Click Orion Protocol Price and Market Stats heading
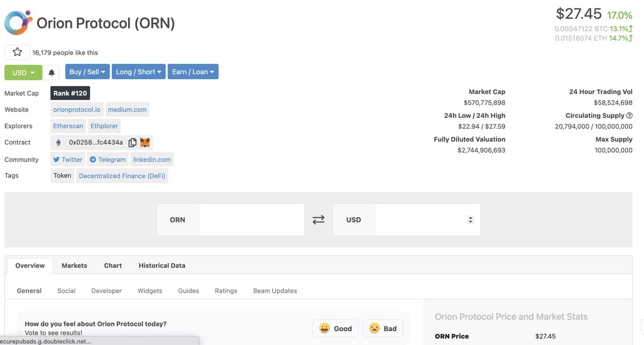The image size is (644, 345). click(511, 317)
